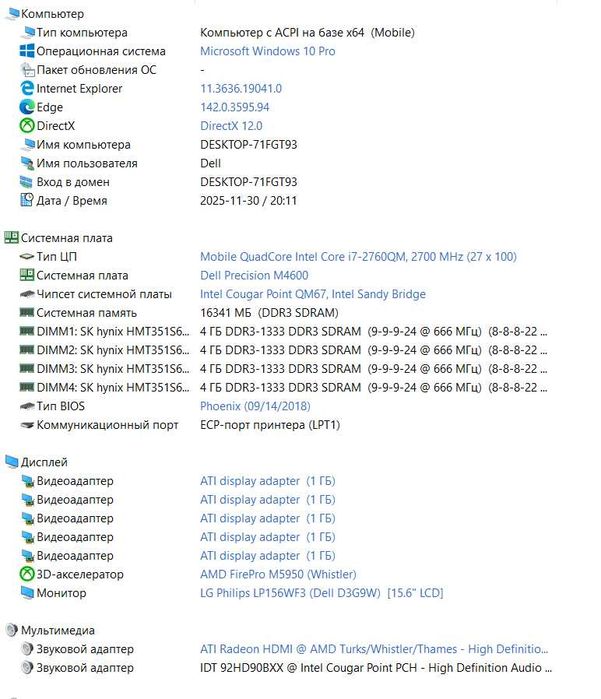Click the date value 2025-11-30 / 20:11

point(248,200)
